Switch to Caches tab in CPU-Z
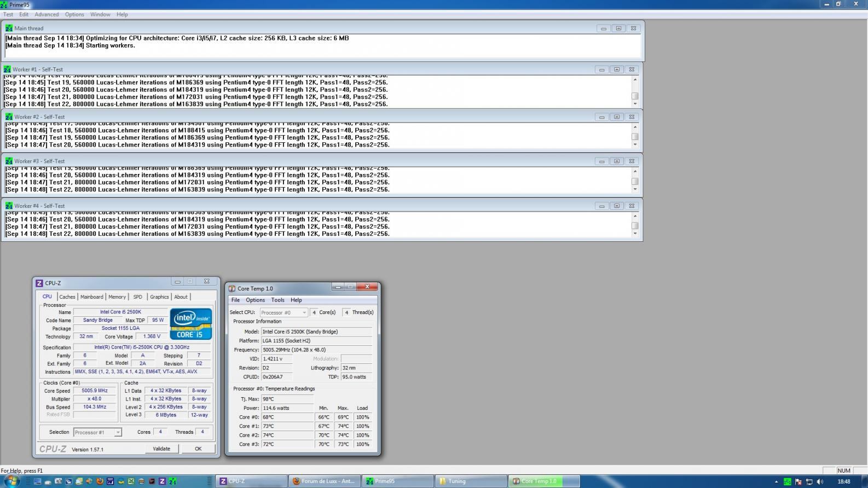The height and width of the screenshot is (488, 868). [x=67, y=297]
